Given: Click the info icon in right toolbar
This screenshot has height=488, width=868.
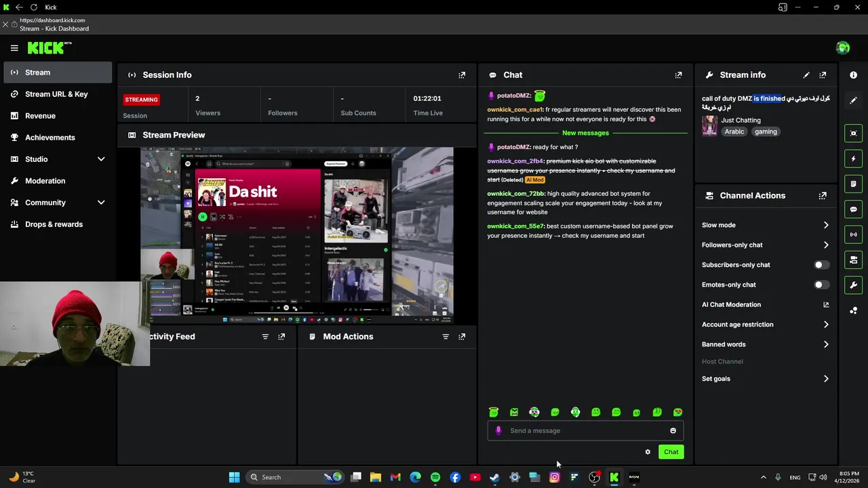Looking at the screenshot, I should (854, 75).
